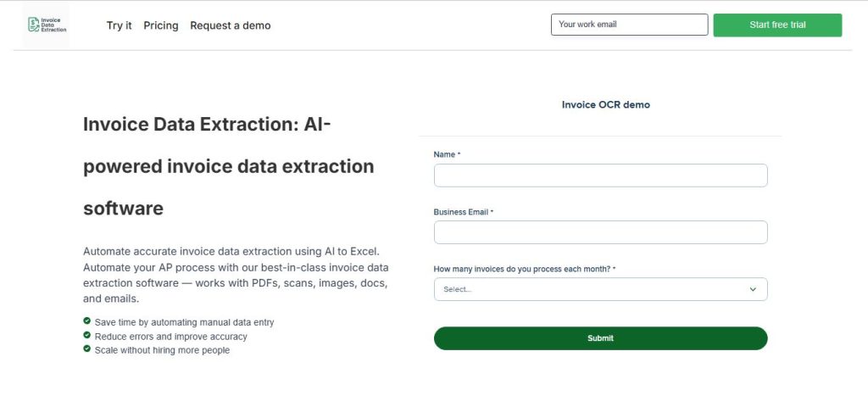Click the "Automate accurate invoice data extraction" paragraph
The width and height of the screenshot is (868, 407).
[236, 275]
